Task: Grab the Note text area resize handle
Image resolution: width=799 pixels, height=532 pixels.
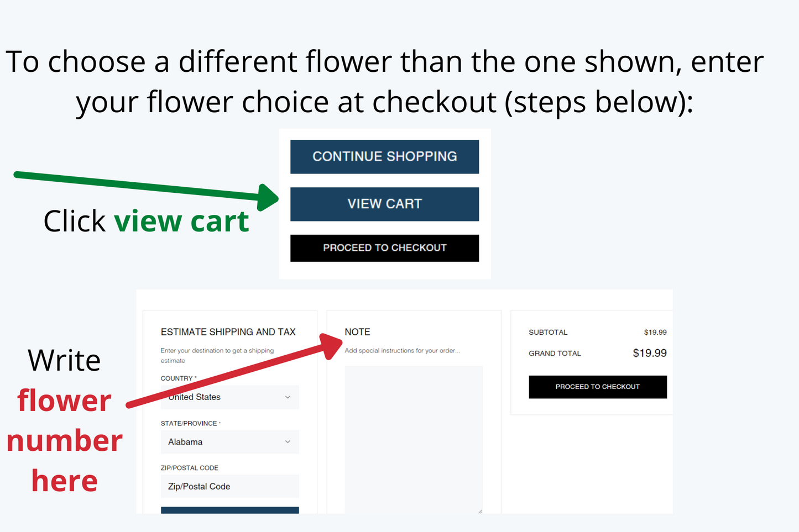Action: pos(480,511)
